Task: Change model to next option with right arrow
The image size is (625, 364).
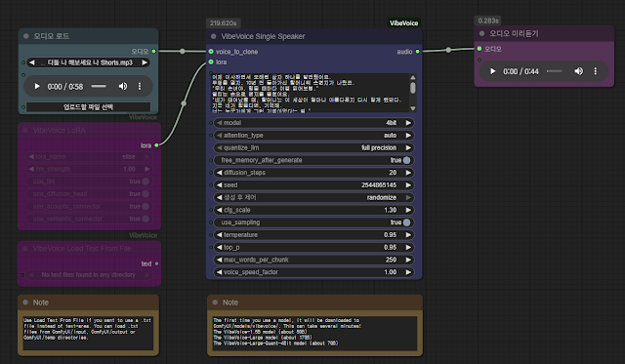Action: [408, 123]
